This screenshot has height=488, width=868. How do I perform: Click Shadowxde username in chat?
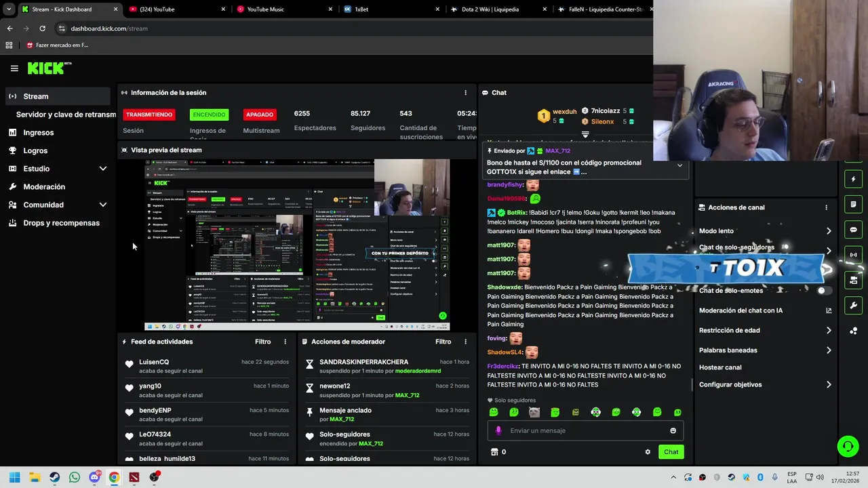pos(505,287)
